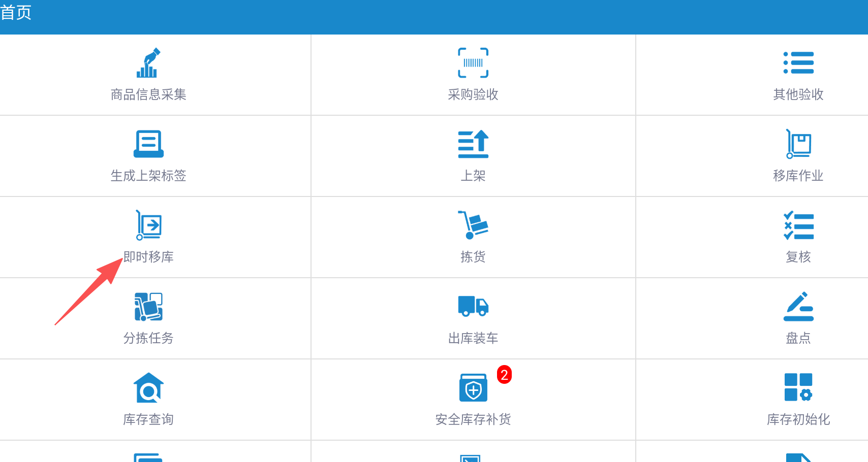Open the 拣货 hand truck icon
Image resolution: width=868 pixels, height=462 pixels.
[x=473, y=225]
